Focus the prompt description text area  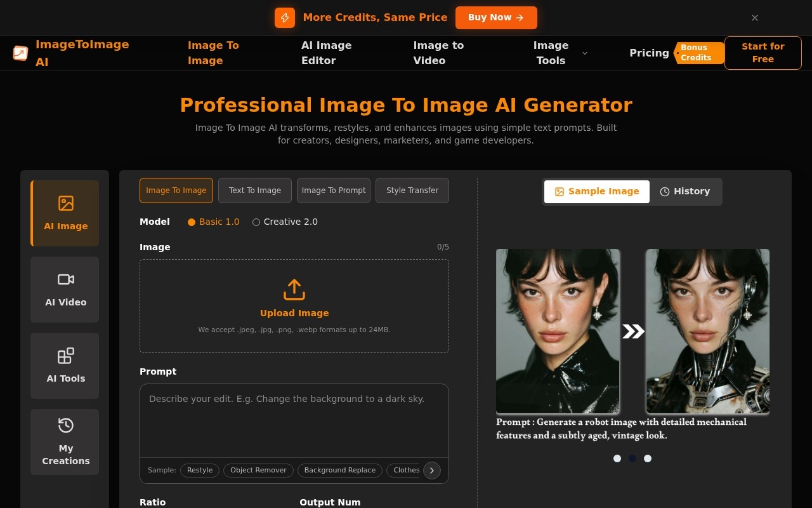(x=294, y=420)
